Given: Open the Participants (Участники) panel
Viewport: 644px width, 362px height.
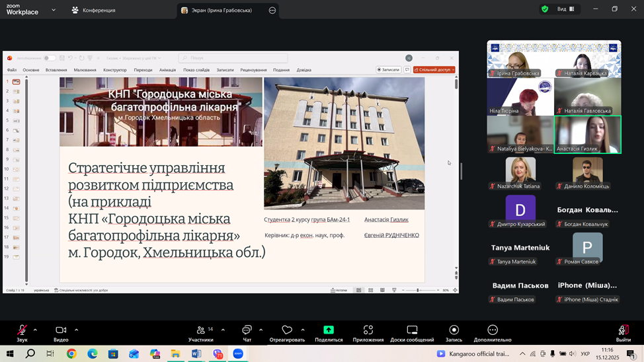Looking at the screenshot, I should tap(200, 330).
